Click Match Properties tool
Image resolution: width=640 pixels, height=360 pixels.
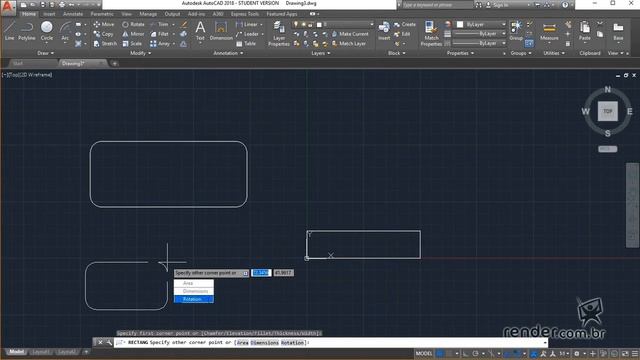click(x=431, y=33)
